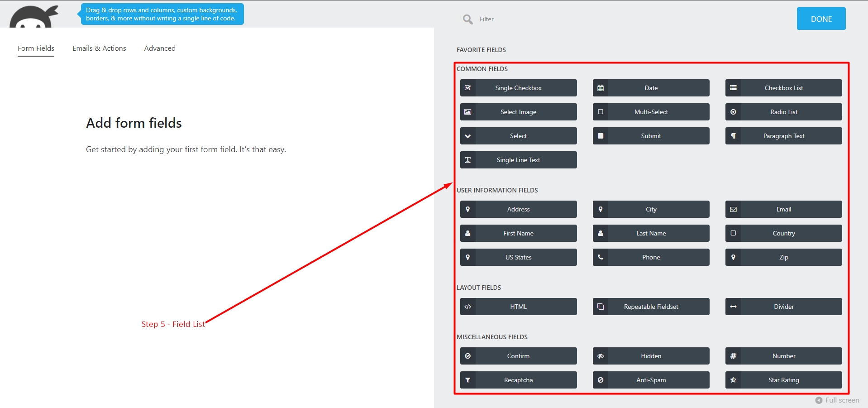Click the DONE button
Screen dimensions: 868x408
821,19
